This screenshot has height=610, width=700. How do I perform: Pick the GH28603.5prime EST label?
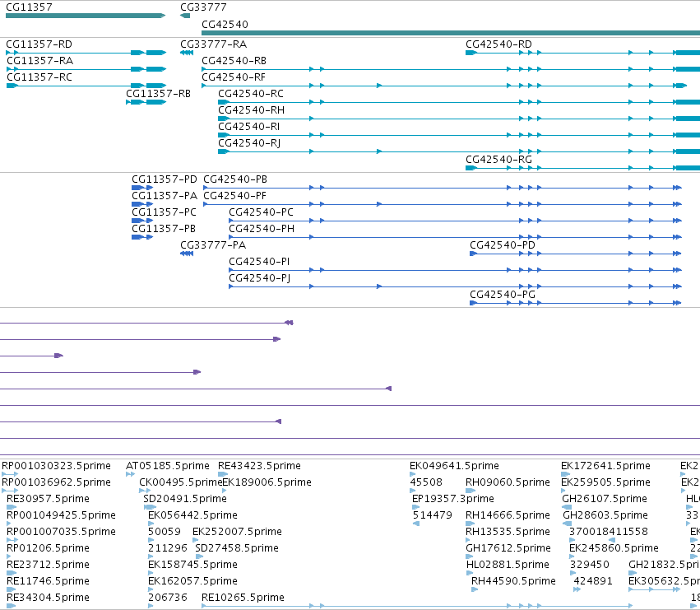coord(605,515)
